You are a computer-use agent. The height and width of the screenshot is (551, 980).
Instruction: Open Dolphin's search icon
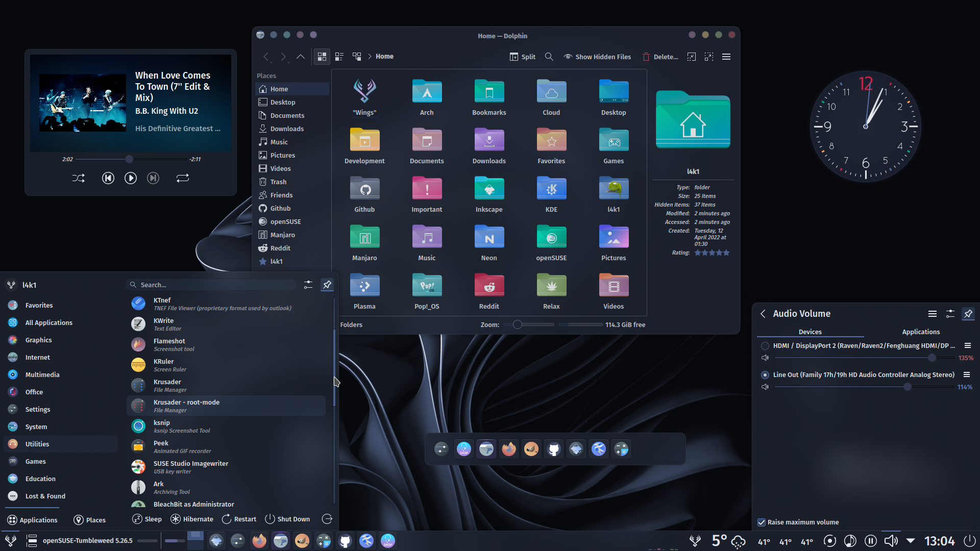coord(549,57)
